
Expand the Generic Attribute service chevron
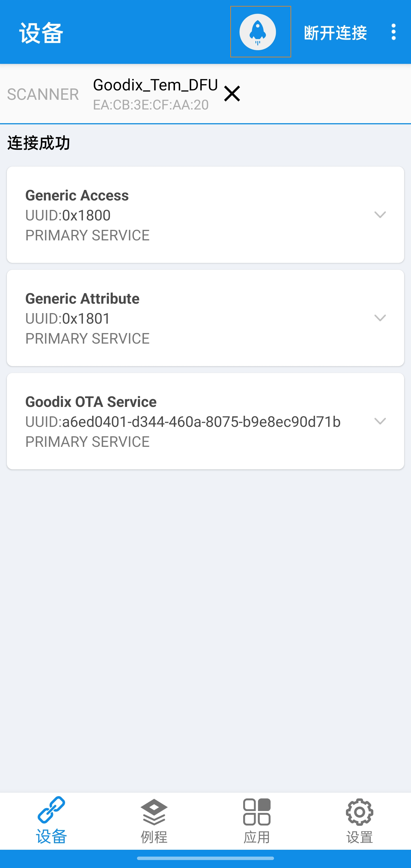[380, 318]
